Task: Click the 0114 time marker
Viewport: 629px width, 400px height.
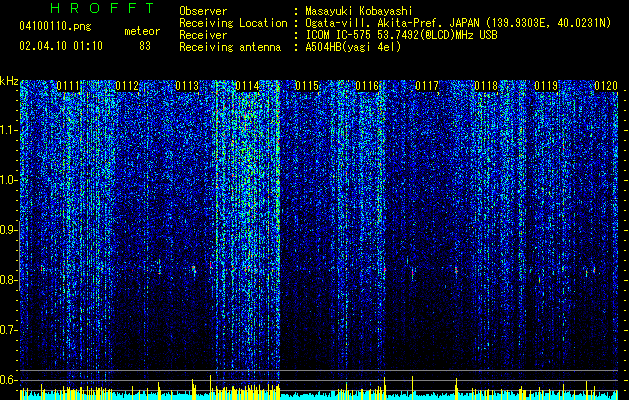Action: 247,86
